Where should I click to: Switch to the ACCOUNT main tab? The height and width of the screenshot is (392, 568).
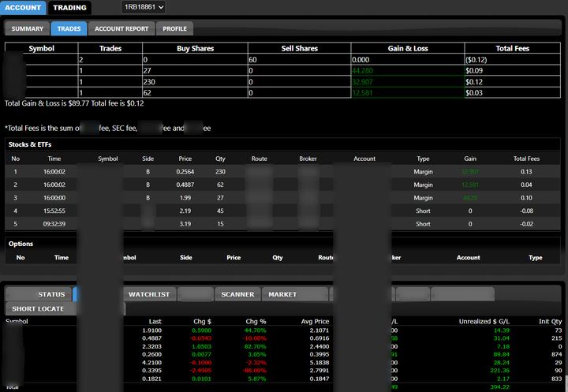(x=23, y=8)
